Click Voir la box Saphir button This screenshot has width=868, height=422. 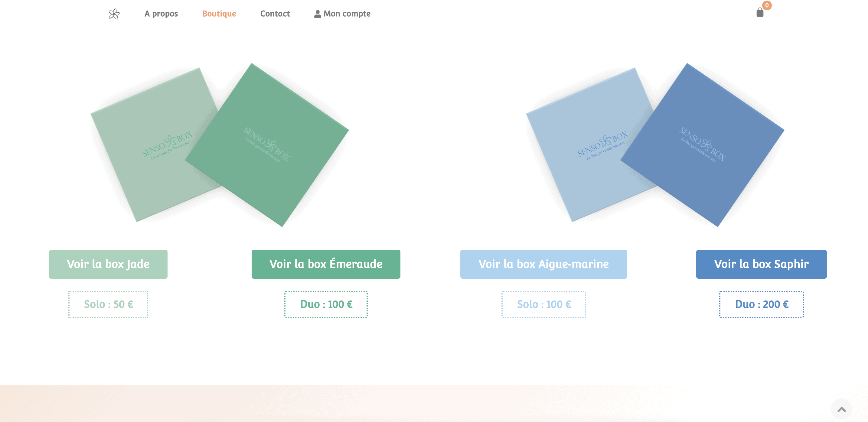pos(761,264)
